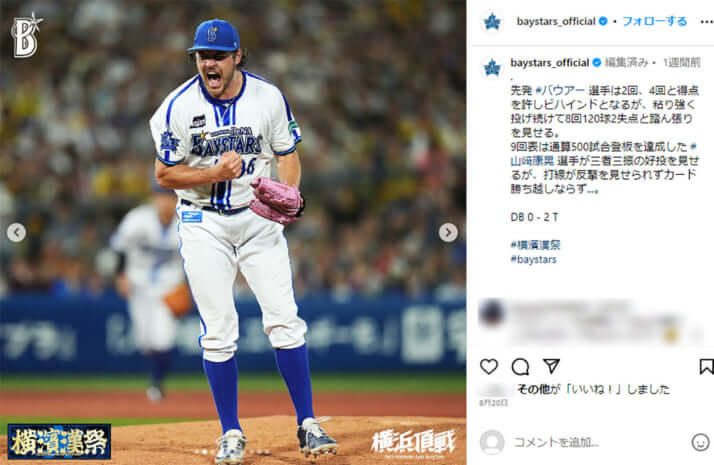Open the #baystars hashtag
The height and width of the screenshot is (465, 714).
click(x=533, y=259)
